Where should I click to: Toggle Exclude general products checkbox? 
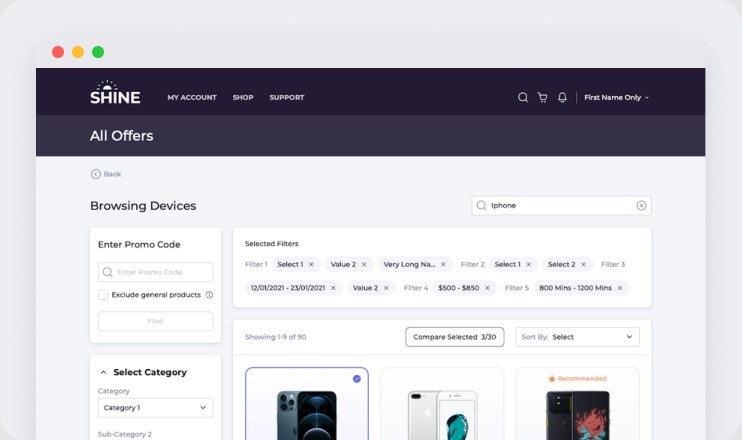point(103,295)
